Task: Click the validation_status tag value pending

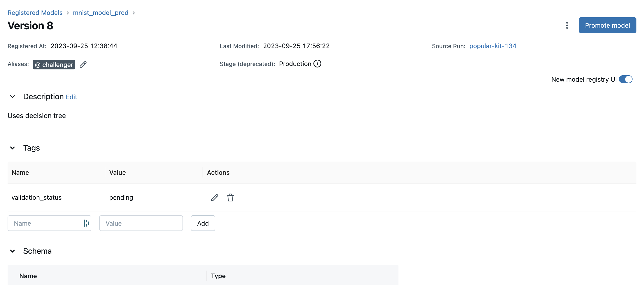Action: point(121,197)
